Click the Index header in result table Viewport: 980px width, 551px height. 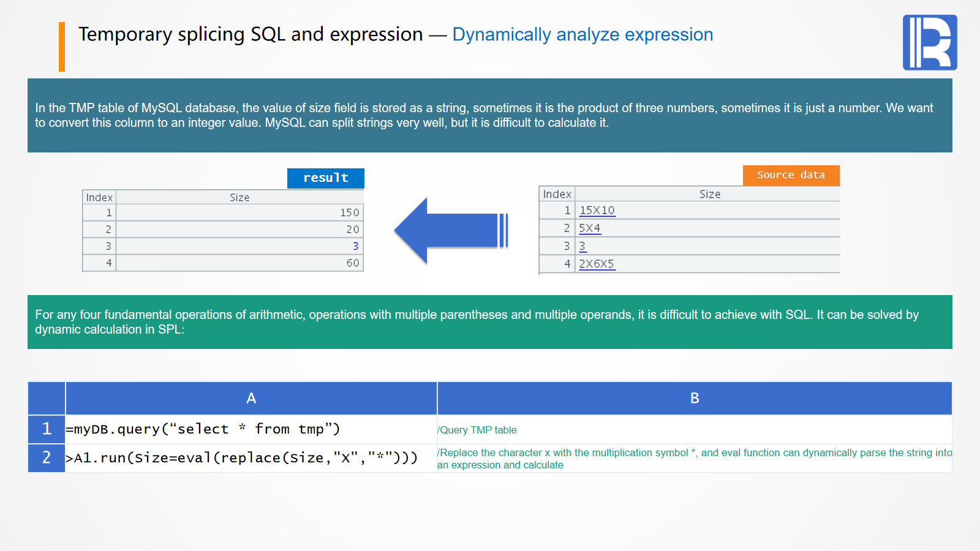(x=99, y=197)
